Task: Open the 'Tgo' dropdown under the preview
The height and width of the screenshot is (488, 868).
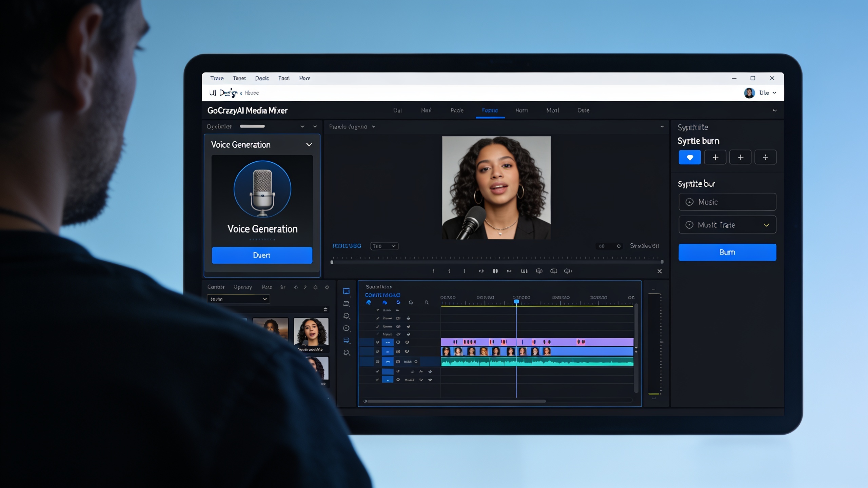Action: (384, 246)
